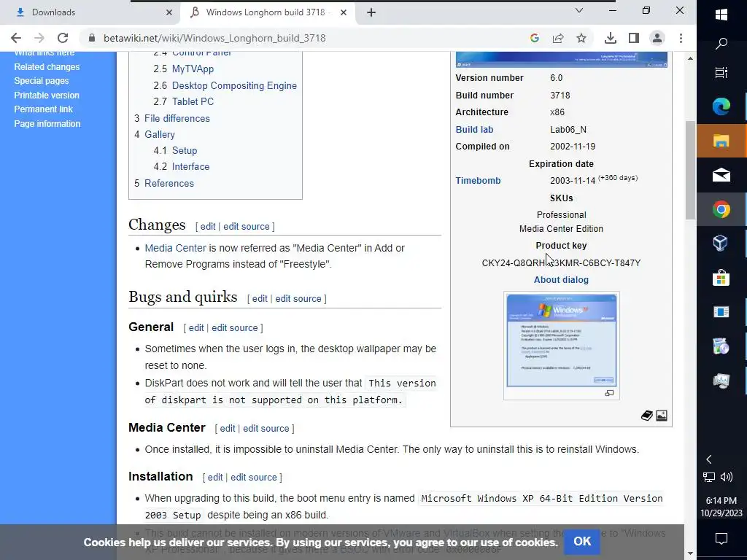Image resolution: width=747 pixels, height=560 pixels.
Task: Switch to the Downloads tab
Action: (x=90, y=12)
